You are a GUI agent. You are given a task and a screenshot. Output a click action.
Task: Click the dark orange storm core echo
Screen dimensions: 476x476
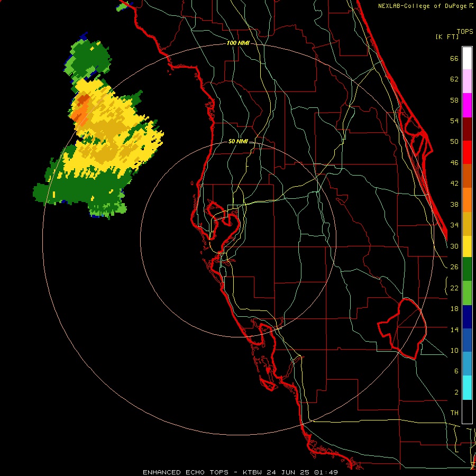pyautogui.click(x=83, y=100)
